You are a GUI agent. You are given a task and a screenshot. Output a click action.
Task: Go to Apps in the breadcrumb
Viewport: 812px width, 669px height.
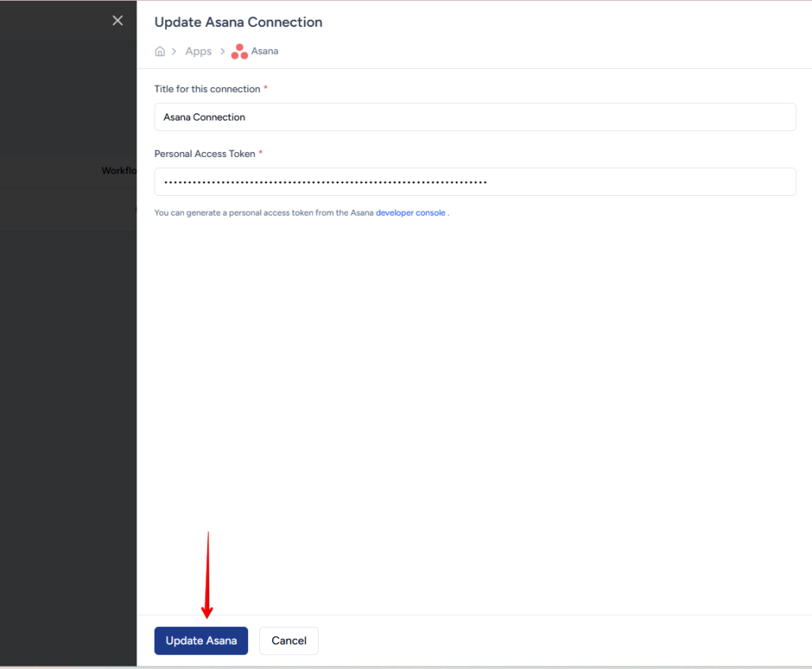pos(198,52)
